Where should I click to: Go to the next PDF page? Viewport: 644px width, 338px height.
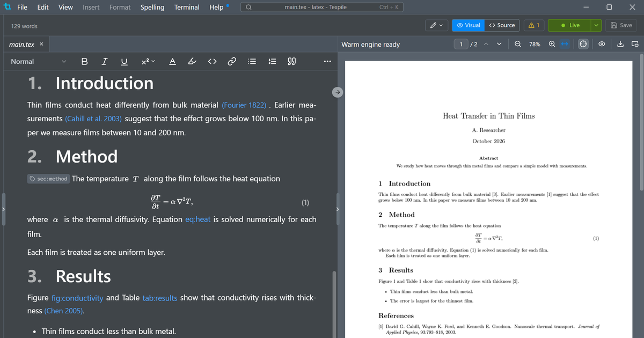pos(499,45)
